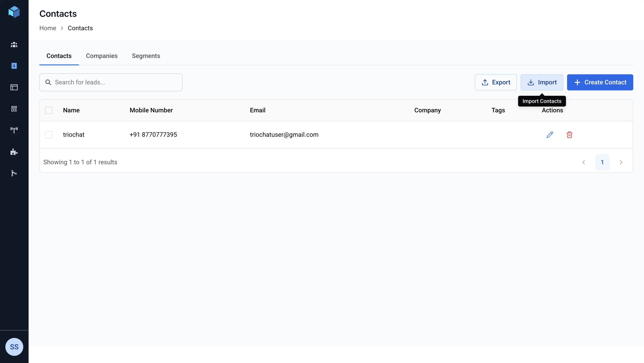Go to previous page chevron
This screenshot has width=644, height=363.
[x=583, y=162]
